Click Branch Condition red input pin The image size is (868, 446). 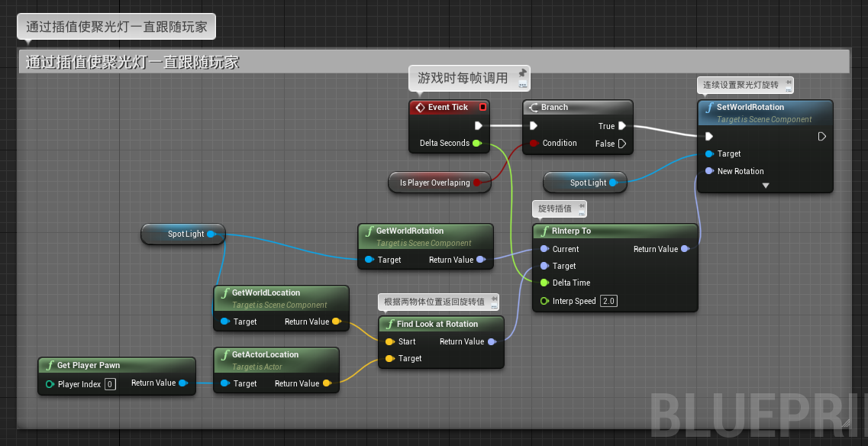533,143
